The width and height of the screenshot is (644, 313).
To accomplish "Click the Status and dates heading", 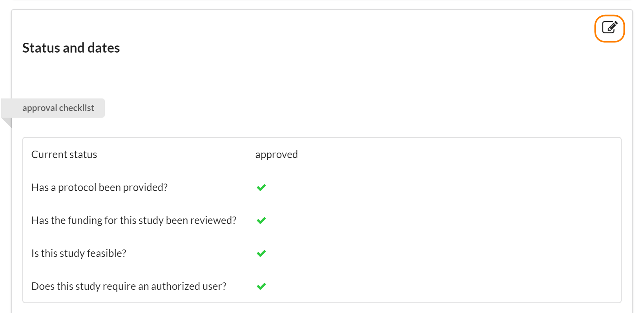I will [x=71, y=48].
